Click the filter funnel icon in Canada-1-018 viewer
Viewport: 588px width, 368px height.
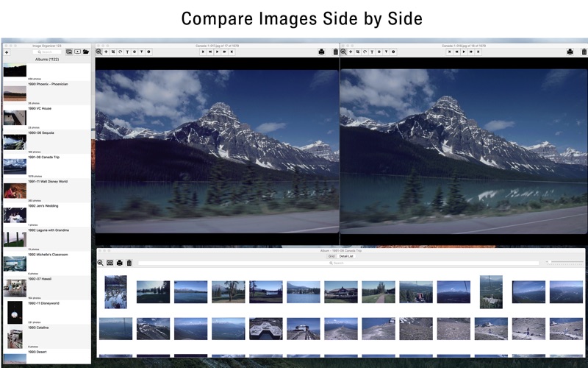[387, 52]
